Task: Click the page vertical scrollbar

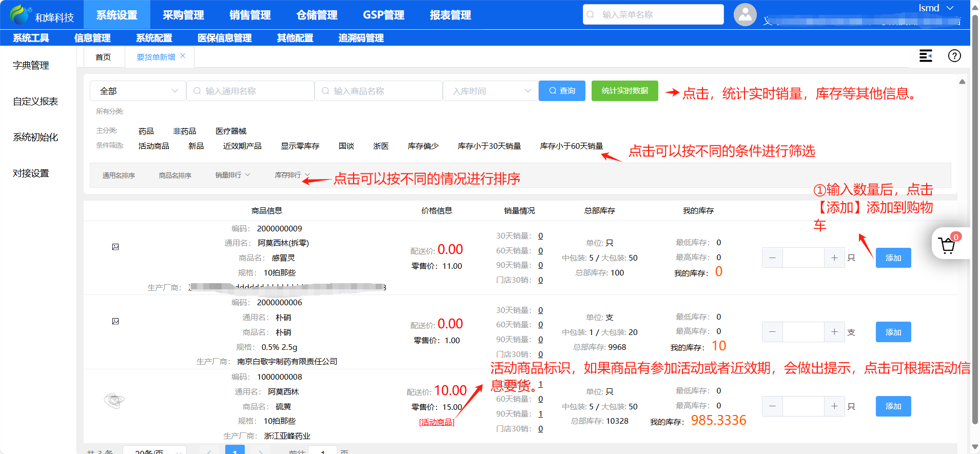Action: click(x=975, y=221)
